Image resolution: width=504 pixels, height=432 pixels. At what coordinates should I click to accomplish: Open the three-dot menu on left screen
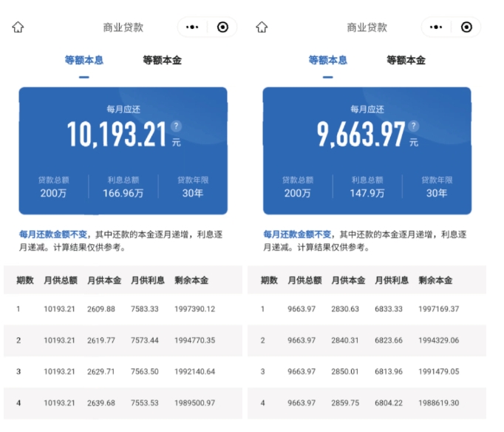(x=192, y=27)
